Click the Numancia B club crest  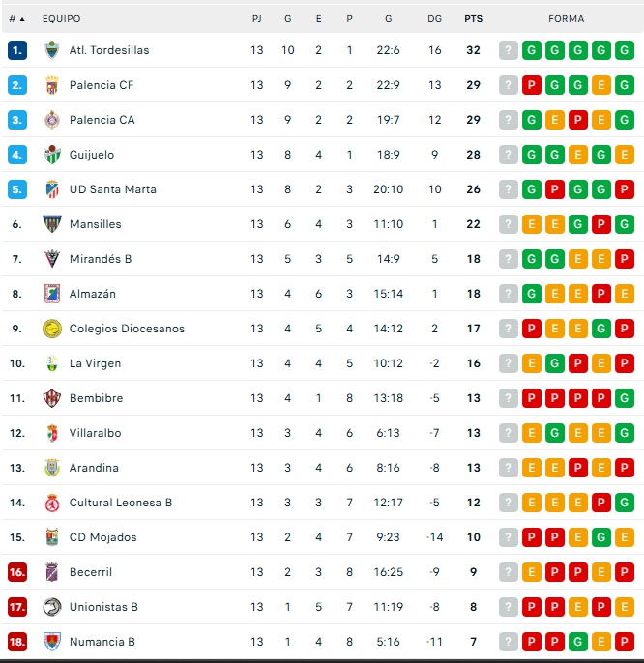52,642
